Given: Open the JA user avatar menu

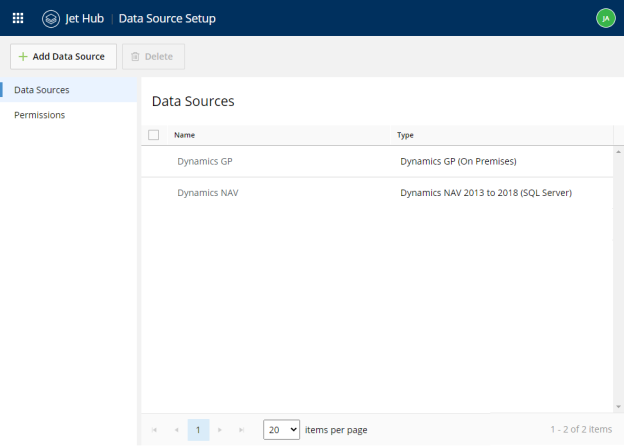Looking at the screenshot, I should click(x=605, y=18).
